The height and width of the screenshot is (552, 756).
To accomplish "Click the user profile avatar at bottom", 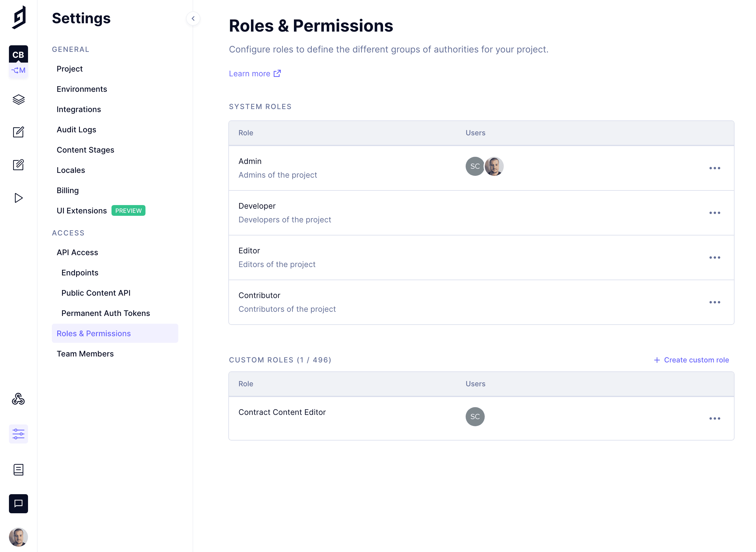I will [x=18, y=537].
